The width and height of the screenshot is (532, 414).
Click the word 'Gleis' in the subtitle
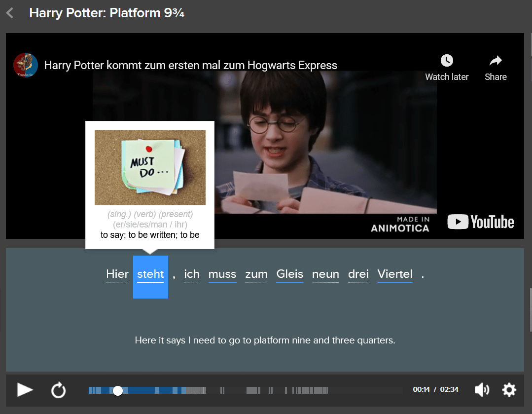[x=290, y=274]
